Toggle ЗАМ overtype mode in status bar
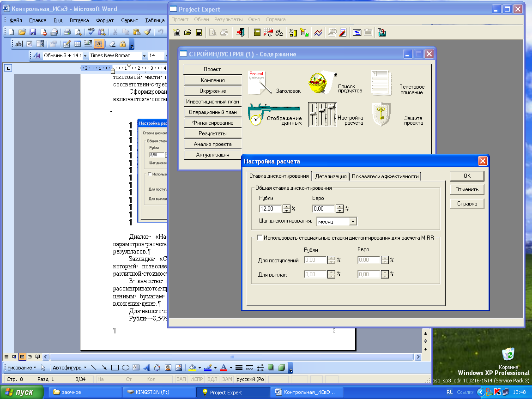Viewport: 532px width, 399px height. [227, 379]
